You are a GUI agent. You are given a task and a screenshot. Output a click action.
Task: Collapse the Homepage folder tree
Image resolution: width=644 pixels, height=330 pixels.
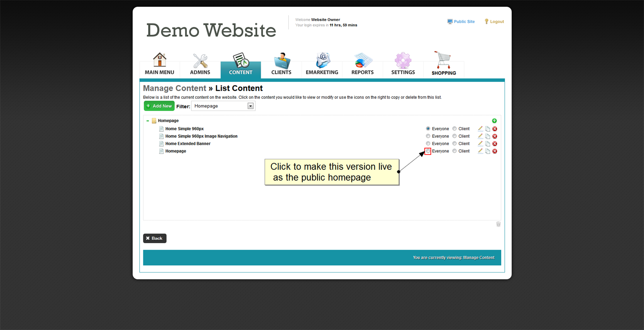148,121
